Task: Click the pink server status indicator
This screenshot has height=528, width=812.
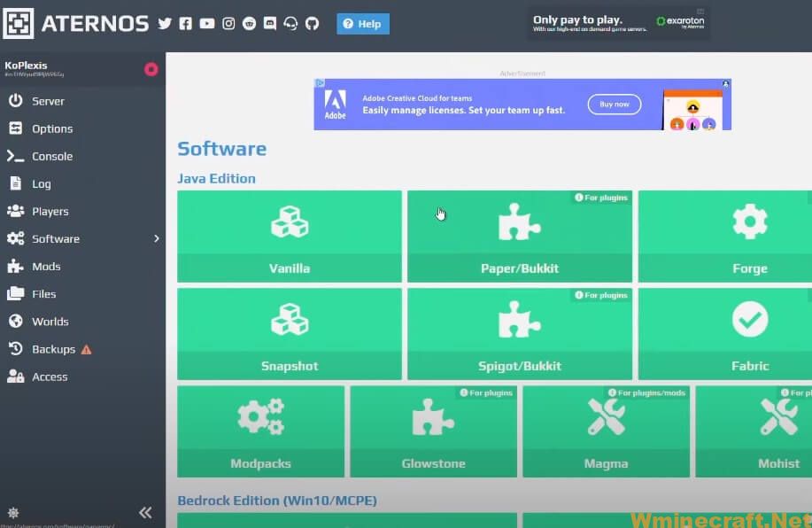Action: [151, 69]
